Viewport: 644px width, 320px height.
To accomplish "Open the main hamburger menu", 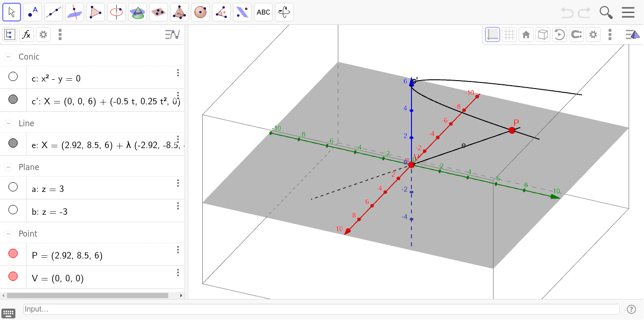I will pos(628,12).
